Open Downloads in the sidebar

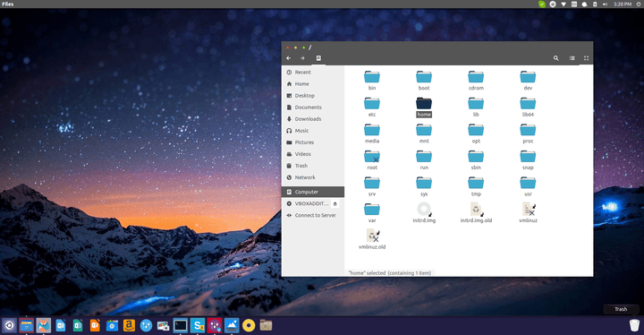click(x=313, y=119)
